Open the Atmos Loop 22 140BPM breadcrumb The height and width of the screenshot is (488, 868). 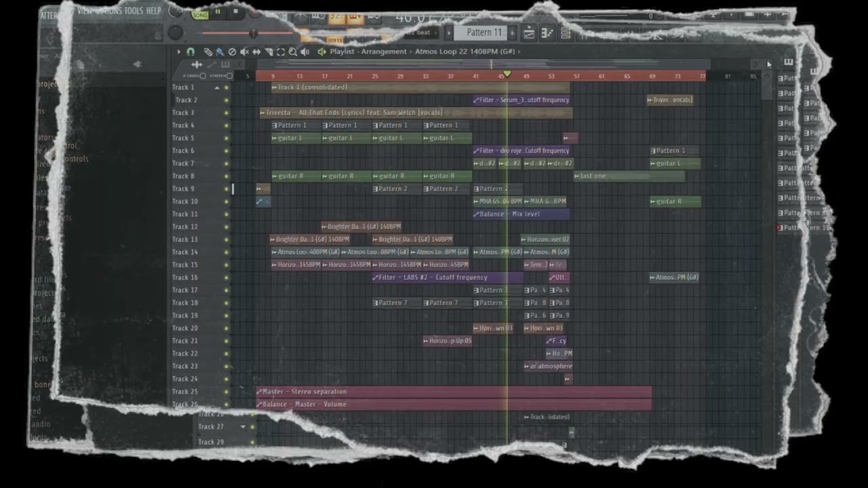pyautogui.click(x=465, y=52)
